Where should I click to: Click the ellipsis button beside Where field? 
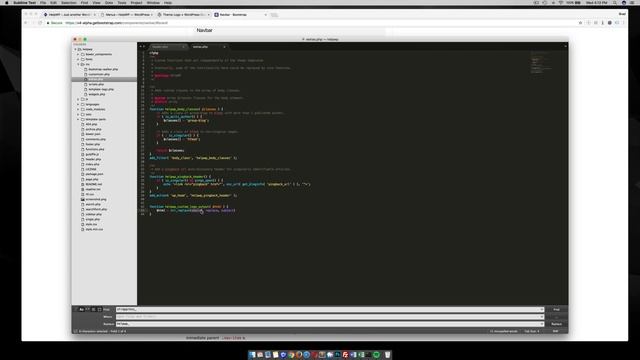coord(556,317)
